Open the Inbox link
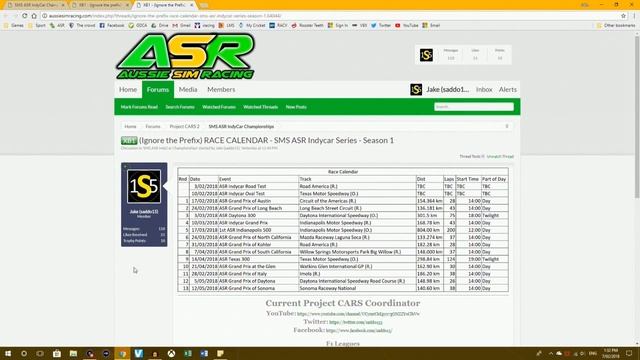The width and height of the screenshot is (640, 360). pos(484,89)
